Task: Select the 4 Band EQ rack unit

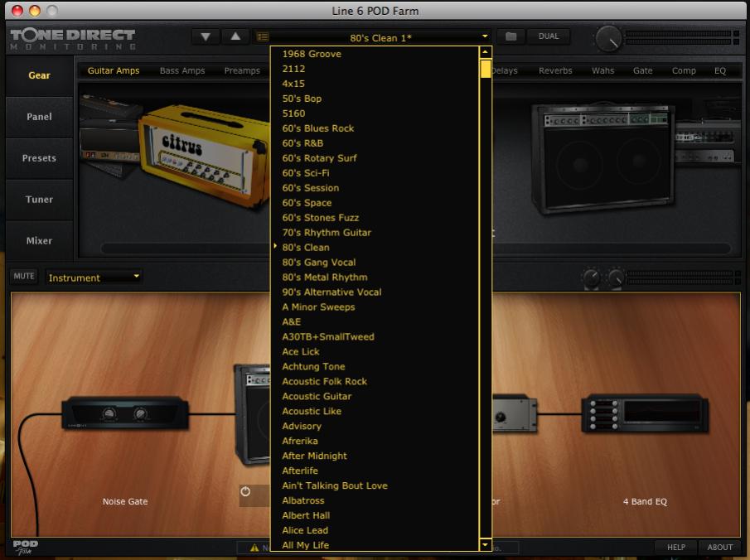Action: [644, 412]
